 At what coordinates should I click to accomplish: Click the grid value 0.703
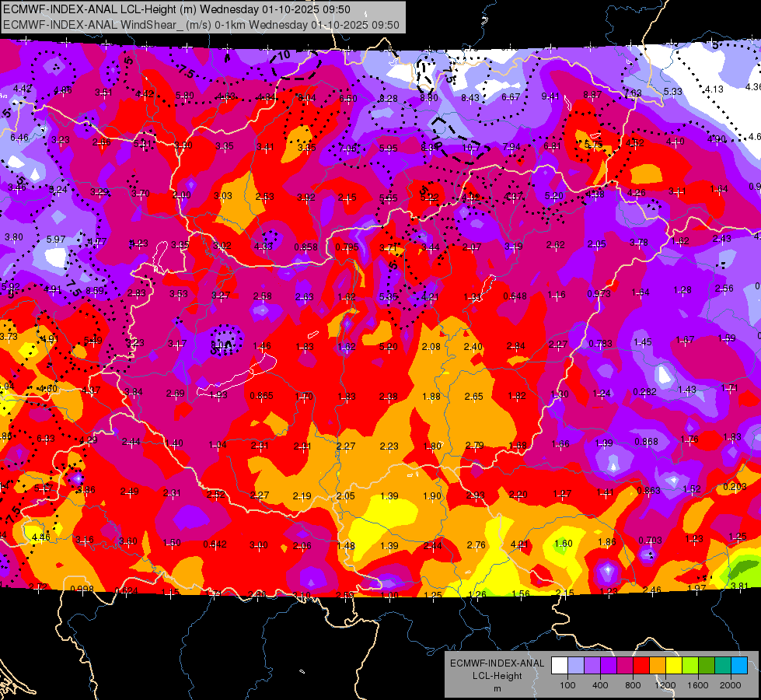click(650, 541)
